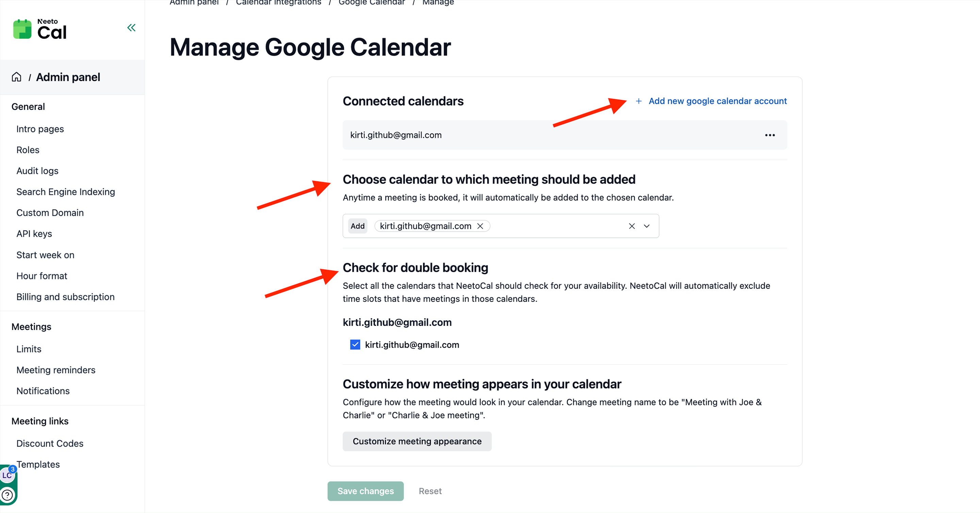Click the NeetoCal logo icon
This screenshot has height=513, width=980.
coord(22,29)
